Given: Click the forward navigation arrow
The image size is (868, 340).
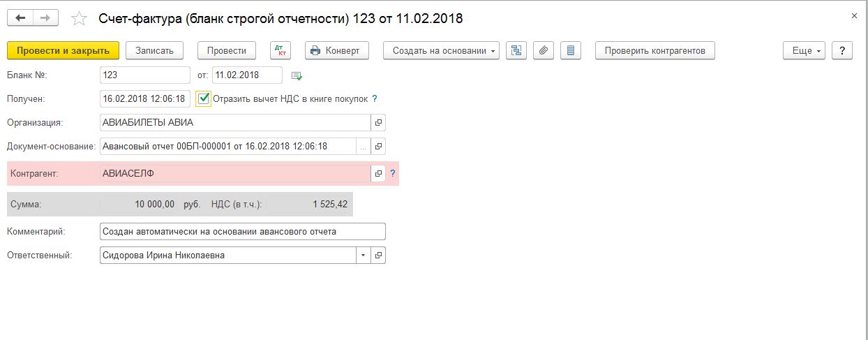Looking at the screenshot, I should pyautogui.click(x=45, y=18).
